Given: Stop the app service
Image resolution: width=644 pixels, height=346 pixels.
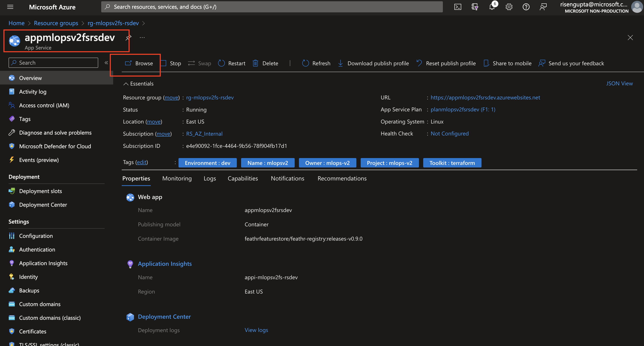Looking at the screenshot, I should [171, 63].
